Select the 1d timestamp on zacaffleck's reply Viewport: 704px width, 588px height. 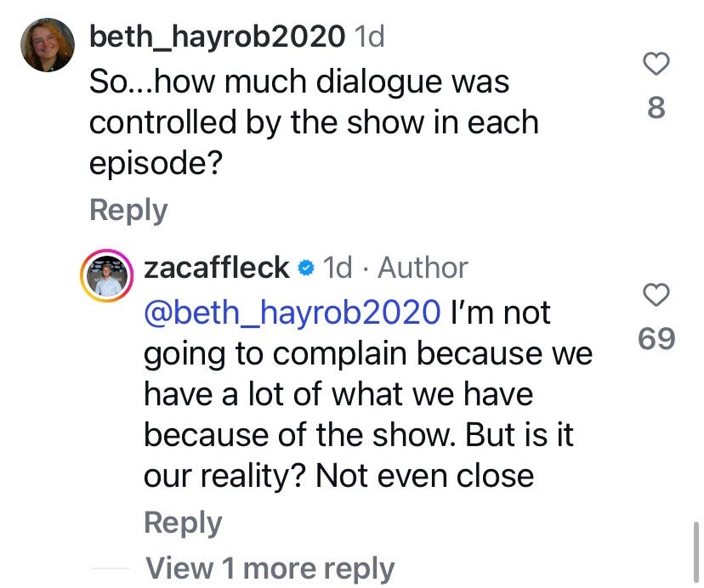coord(338,268)
